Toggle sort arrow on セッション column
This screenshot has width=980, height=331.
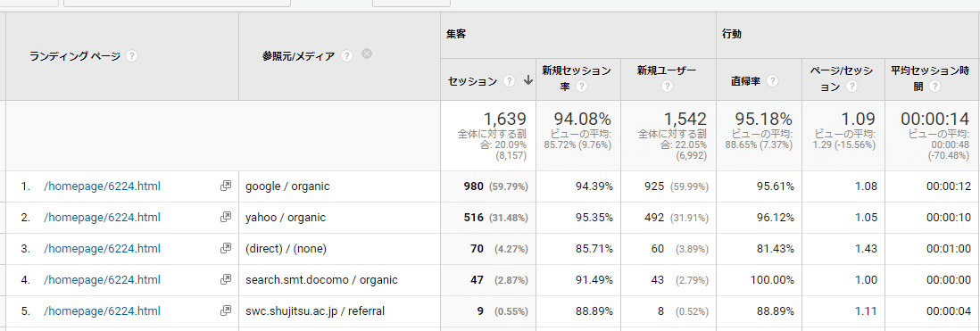tap(528, 80)
